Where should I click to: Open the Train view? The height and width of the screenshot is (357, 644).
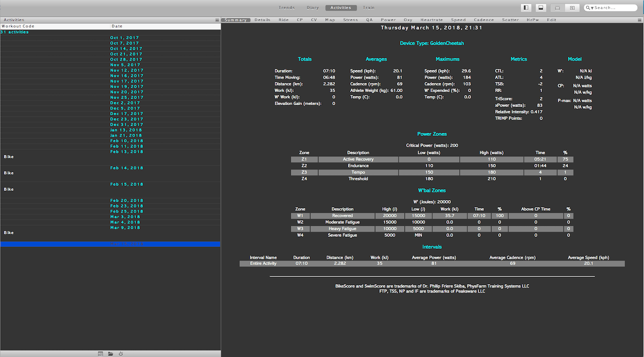coord(368,8)
